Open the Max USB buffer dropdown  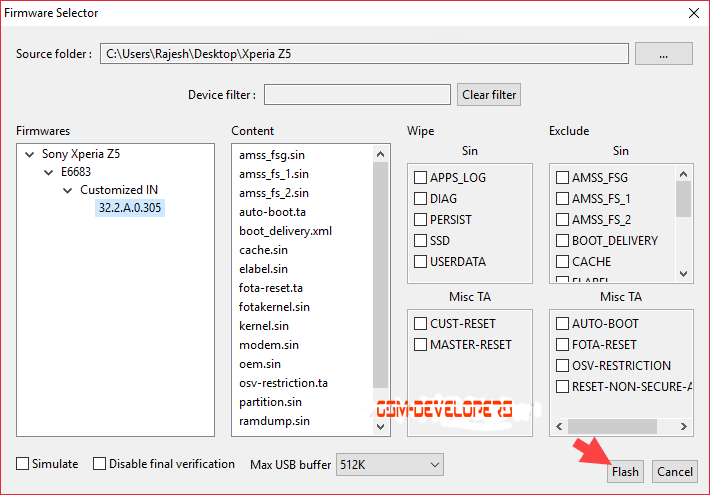tap(389, 465)
